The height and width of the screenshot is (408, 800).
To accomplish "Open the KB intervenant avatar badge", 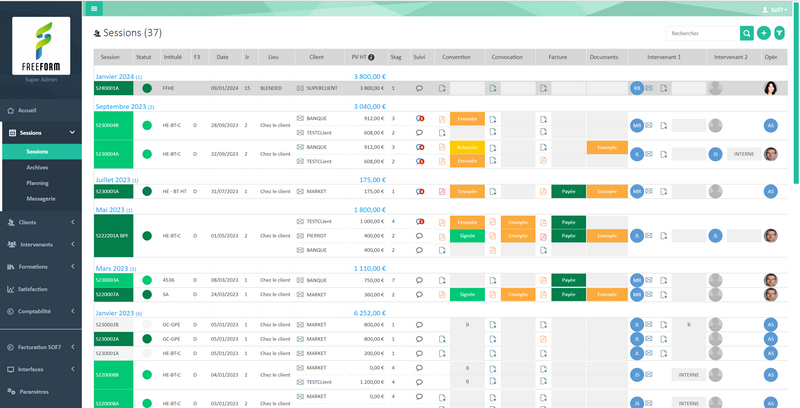I will pyautogui.click(x=636, y=88).
